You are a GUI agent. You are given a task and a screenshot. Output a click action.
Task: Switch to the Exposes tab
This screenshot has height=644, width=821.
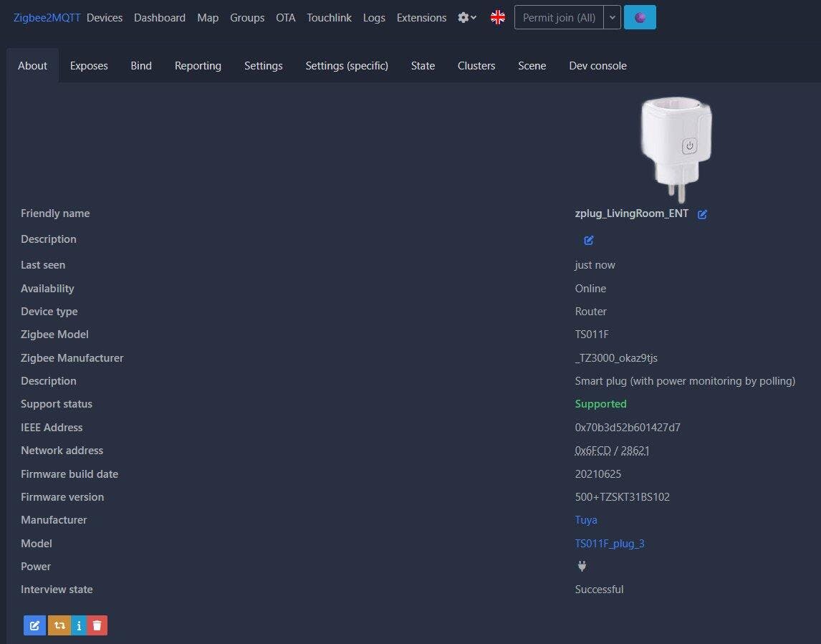pos(89,66)
